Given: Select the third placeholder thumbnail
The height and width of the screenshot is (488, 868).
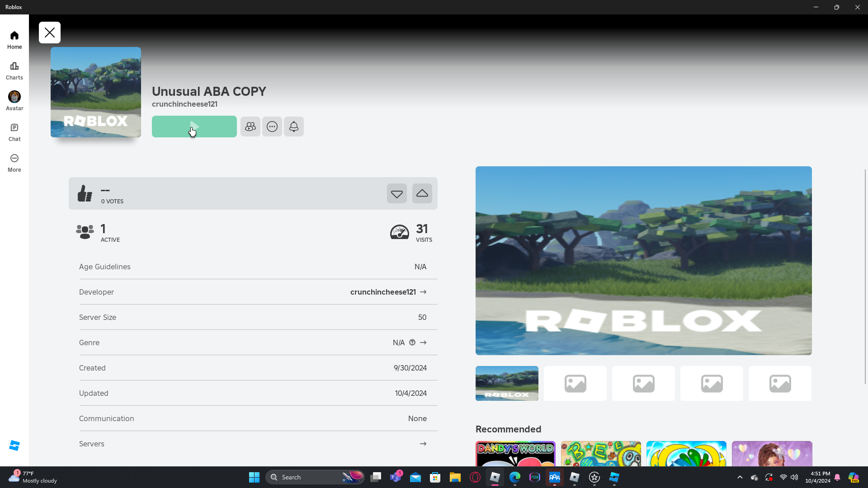Looking at the screenshot, I should coord(643,383).
